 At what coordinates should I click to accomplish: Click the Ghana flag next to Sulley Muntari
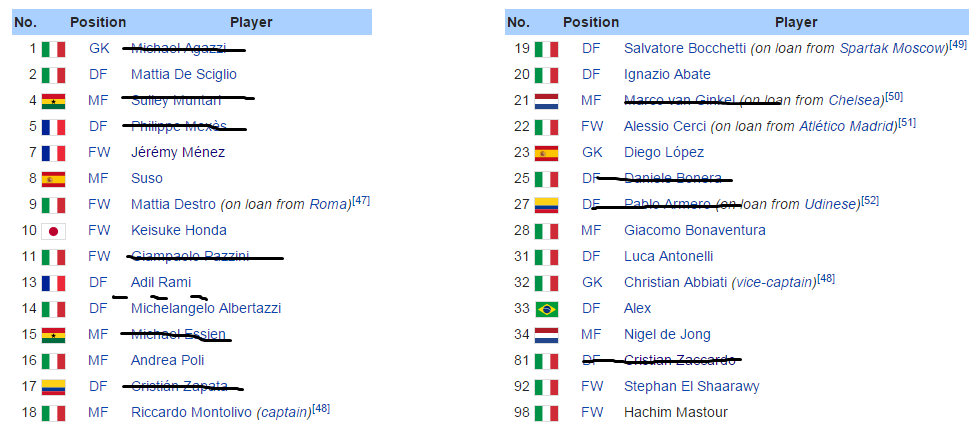(x=53, y=101)
